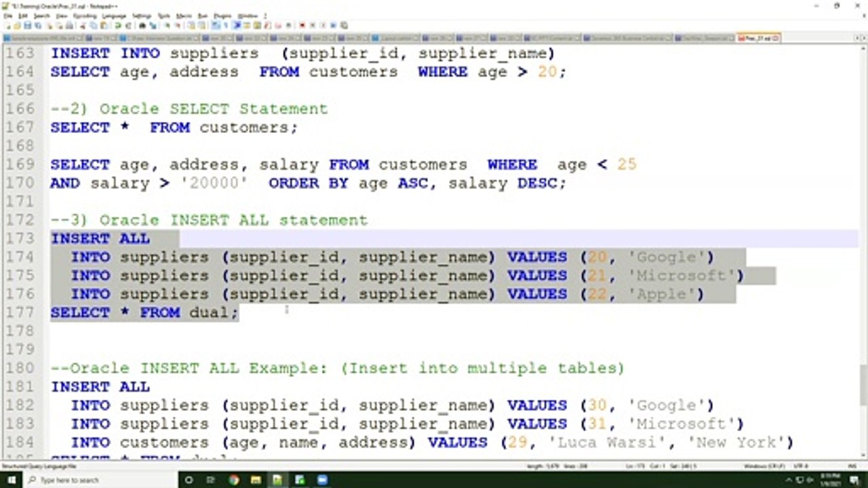Click line number 173 in the margin
The image size is (868, 488).
pos(20,239)
